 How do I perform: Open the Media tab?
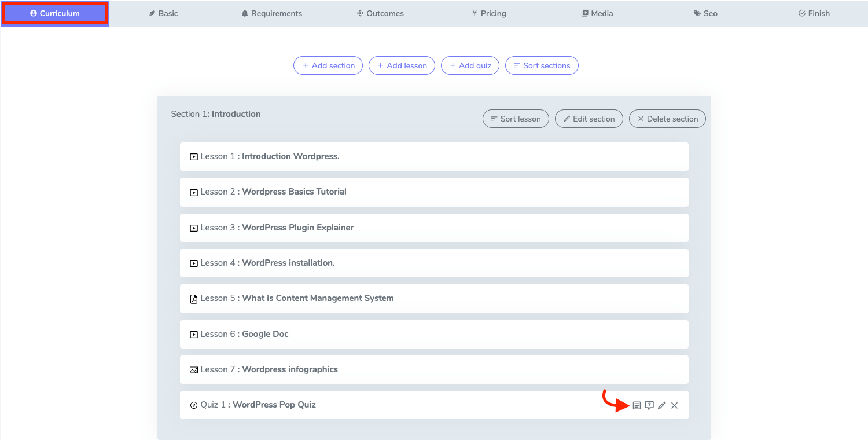tap(597, 13)
